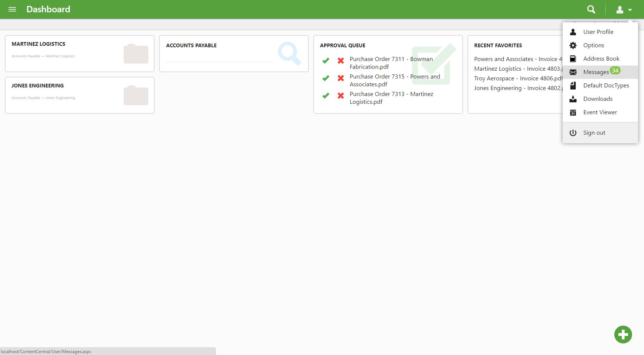Reject Purchase Order 7311 with red X
The image size is (644, 355).
(341, 61)
